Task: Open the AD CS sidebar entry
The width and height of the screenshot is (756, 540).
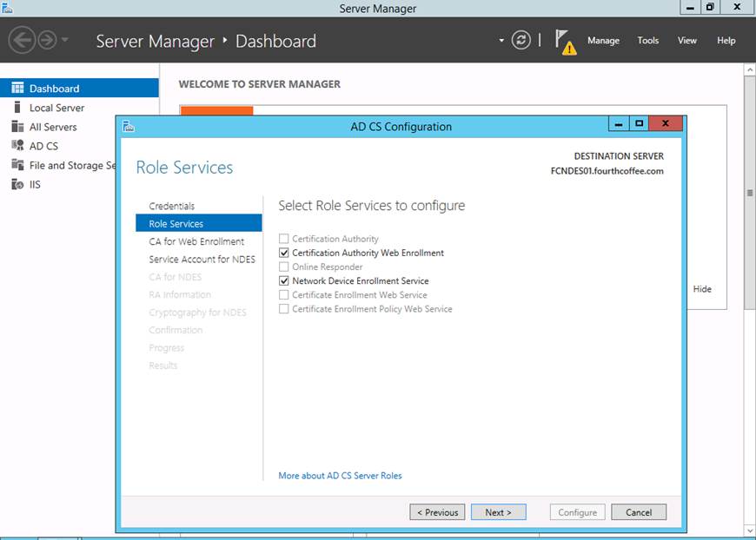Action: tap(43, 146)
